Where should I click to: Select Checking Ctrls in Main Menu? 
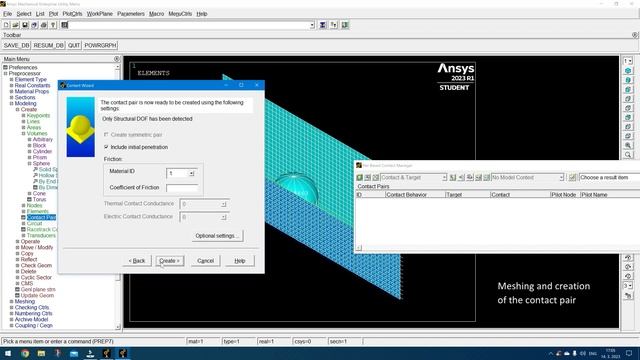point(32,307)
